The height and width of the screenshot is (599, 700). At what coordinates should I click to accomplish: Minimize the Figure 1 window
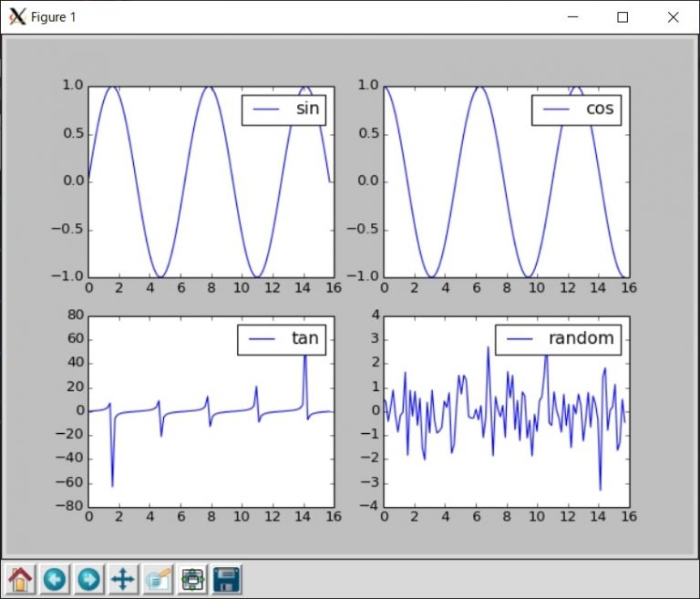click(x=572, y=17)
